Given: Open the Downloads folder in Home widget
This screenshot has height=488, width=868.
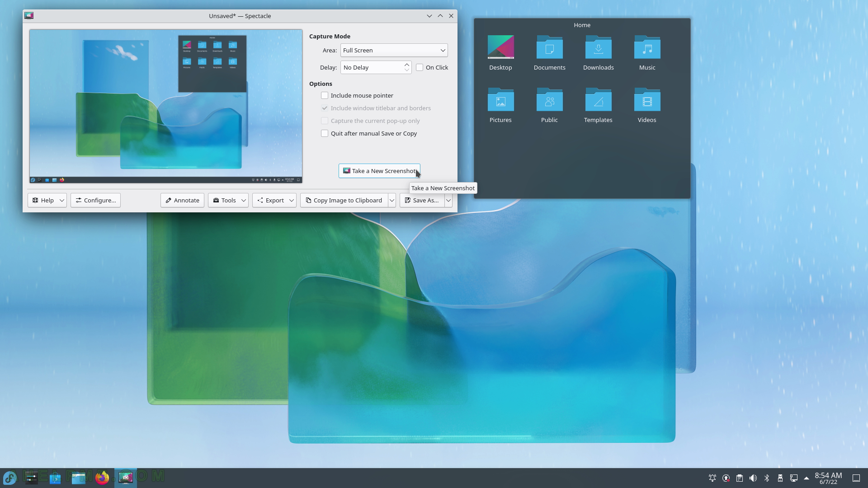Looking at the screenshot, I should (x=598, y=53).
